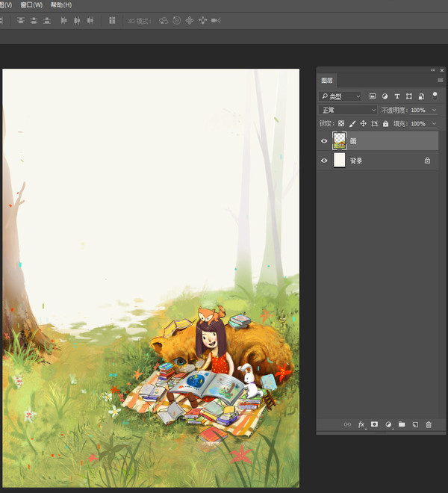Screen dimensions: 448x493
Task: Open the fx layer style menu
Action: [x=361, y=425]
